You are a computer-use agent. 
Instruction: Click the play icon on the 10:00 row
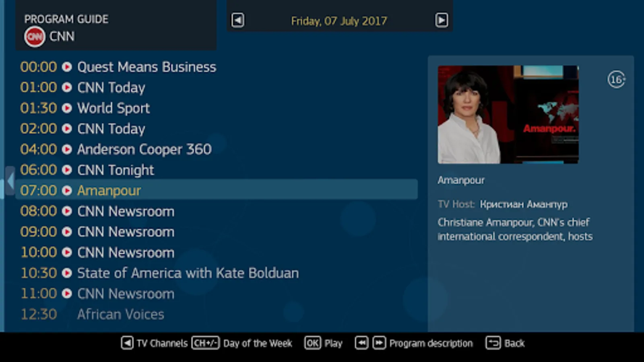click(67, 253)
